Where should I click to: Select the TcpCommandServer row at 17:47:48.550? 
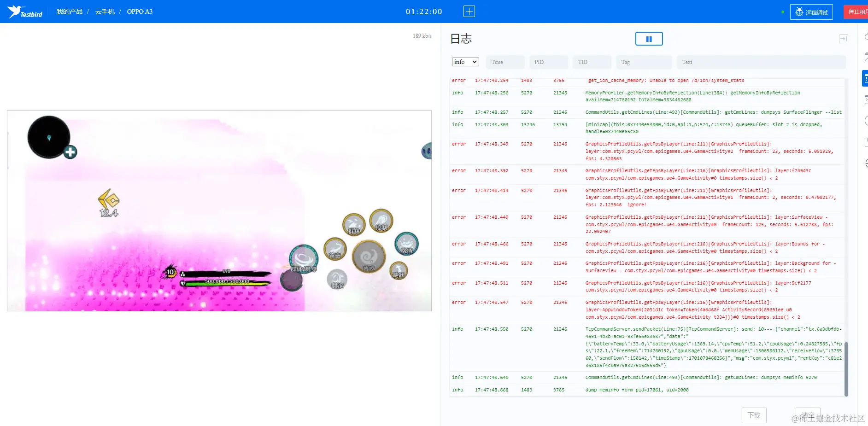[x=647, y=347]
